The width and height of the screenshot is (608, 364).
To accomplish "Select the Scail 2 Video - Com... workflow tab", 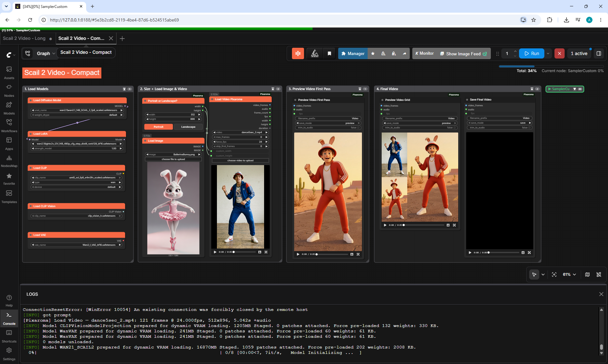I will coord(81,38).
